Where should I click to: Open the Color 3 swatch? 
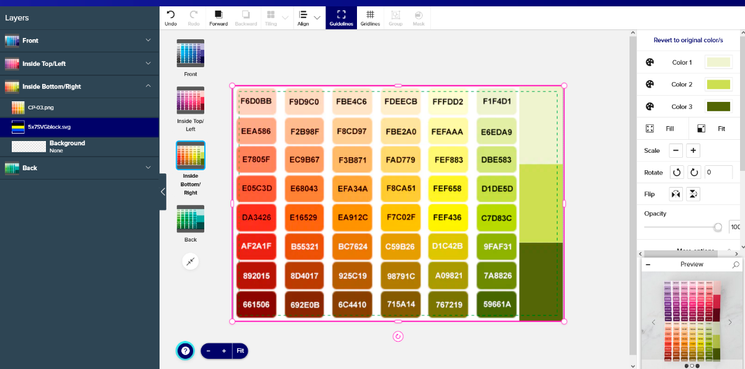tap(718, 106)
